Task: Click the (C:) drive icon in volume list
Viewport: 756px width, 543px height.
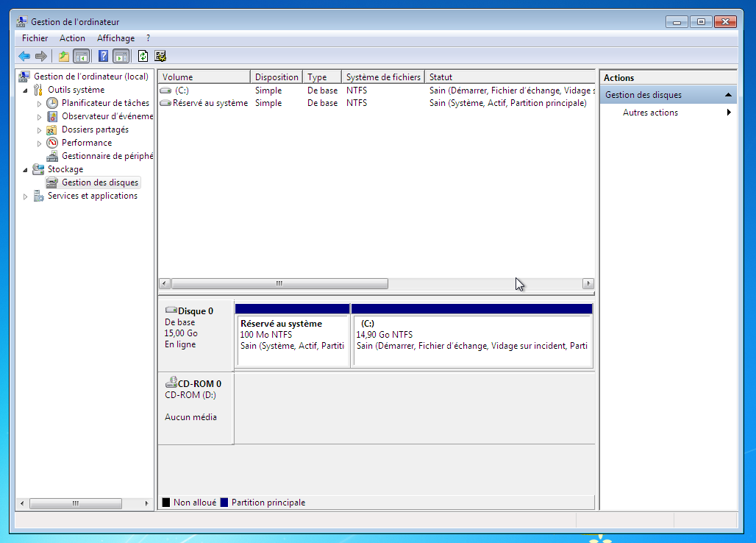Action: point(165,90)
